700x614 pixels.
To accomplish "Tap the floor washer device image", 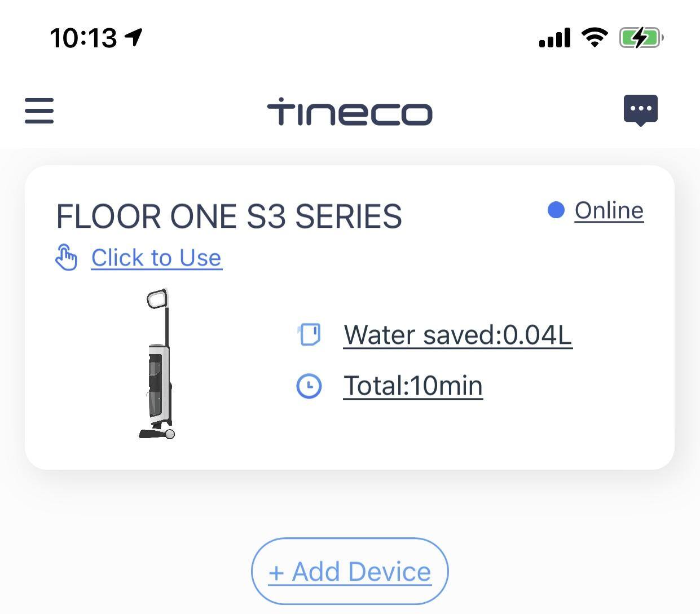I will coord(158,364).
